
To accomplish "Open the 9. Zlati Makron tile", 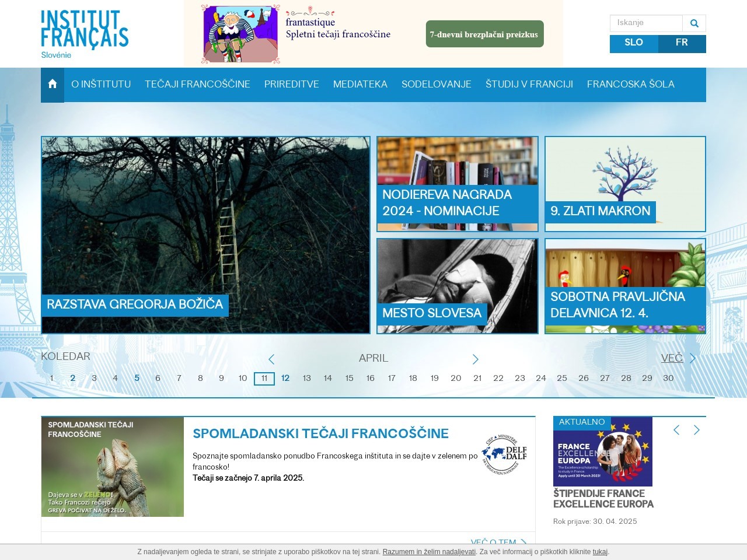I will tap(625, 184).
